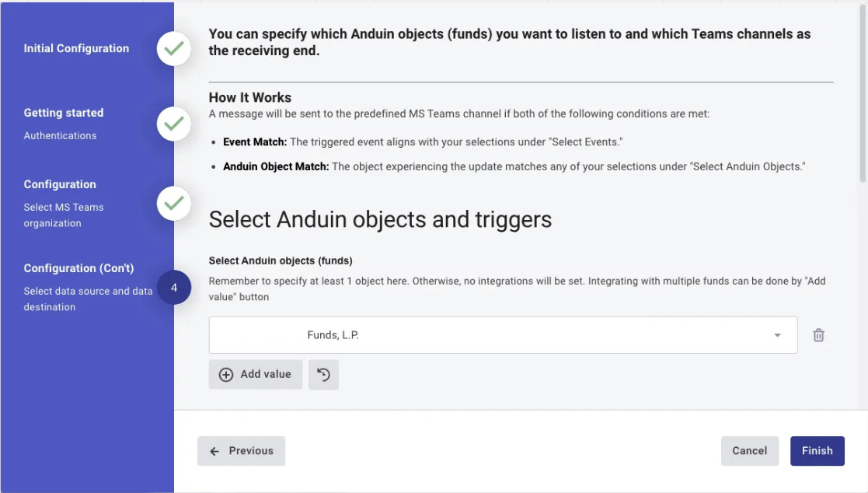Delete the Funds, L.P. entry with trash icon

click(818, 335)
